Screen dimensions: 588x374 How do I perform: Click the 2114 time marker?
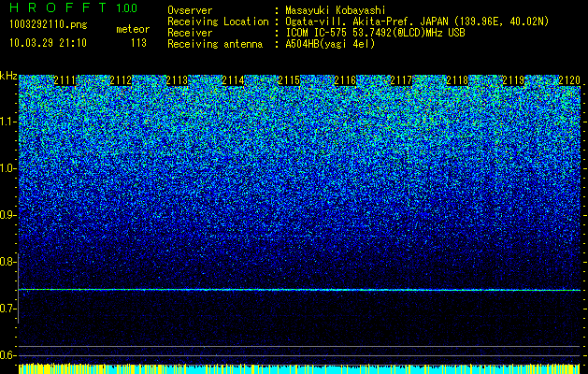(x=233, y=80)
